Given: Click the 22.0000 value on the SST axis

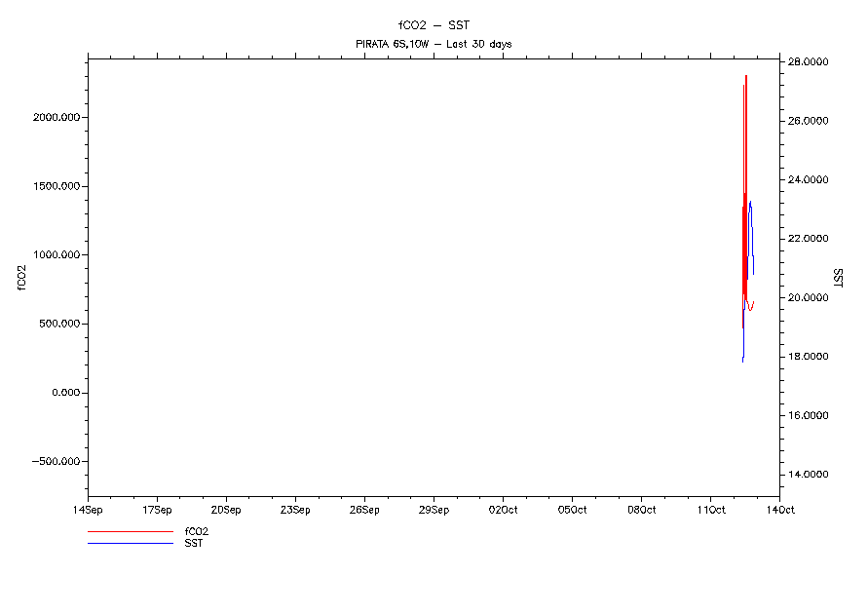Looking at the screenshot, I should (808, 239).
